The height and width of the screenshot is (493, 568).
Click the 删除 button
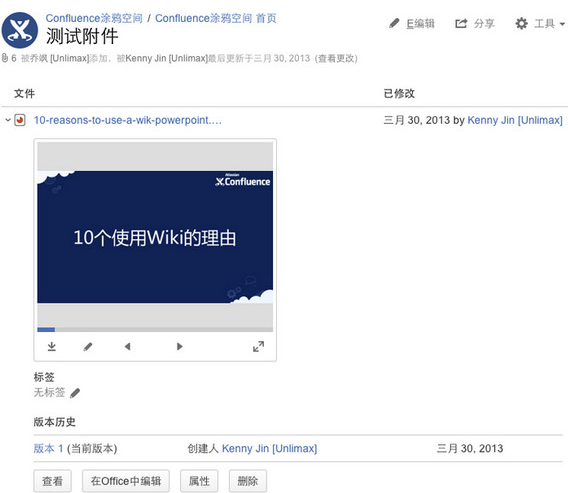[248, 481]
